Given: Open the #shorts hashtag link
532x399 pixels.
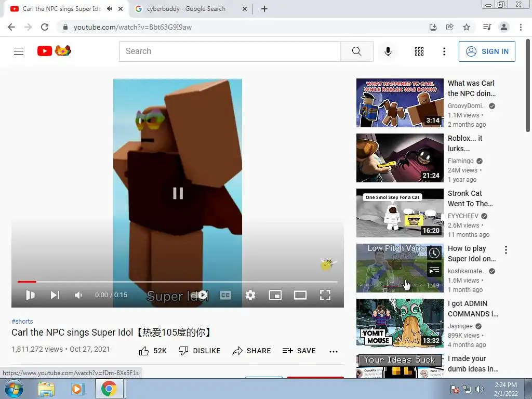Looking at the screenshot, I should (x=22, y=321).
